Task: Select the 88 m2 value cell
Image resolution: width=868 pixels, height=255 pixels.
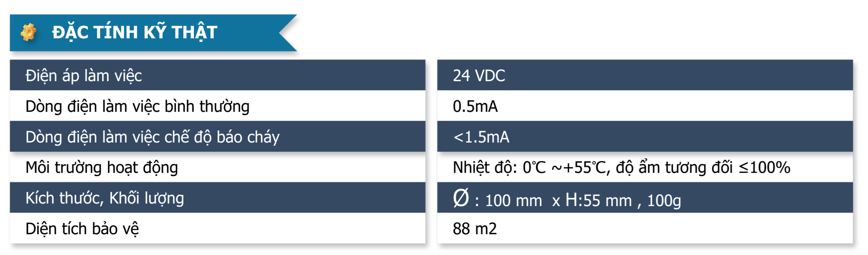Action: tap(645, 228)
